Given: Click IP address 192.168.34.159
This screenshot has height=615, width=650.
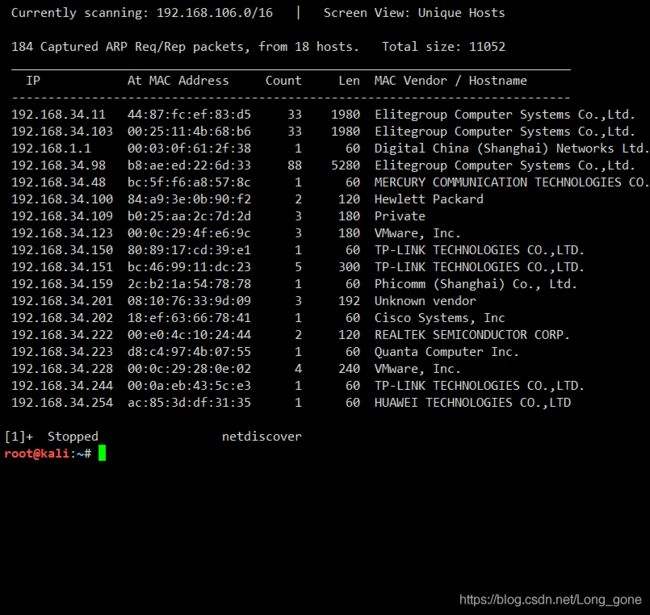Looking at the screenshot, I should click(62, 284).
